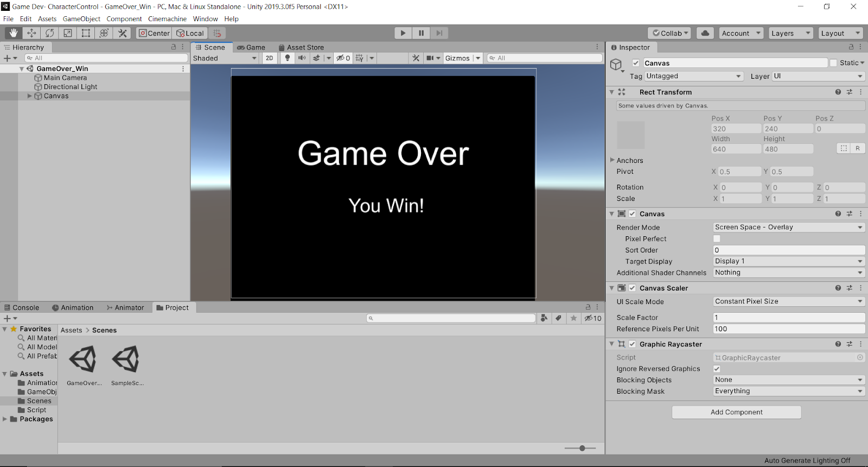Click the Sort Order input field
This screenshot has width=868, height=467.
tap(789, 250)
